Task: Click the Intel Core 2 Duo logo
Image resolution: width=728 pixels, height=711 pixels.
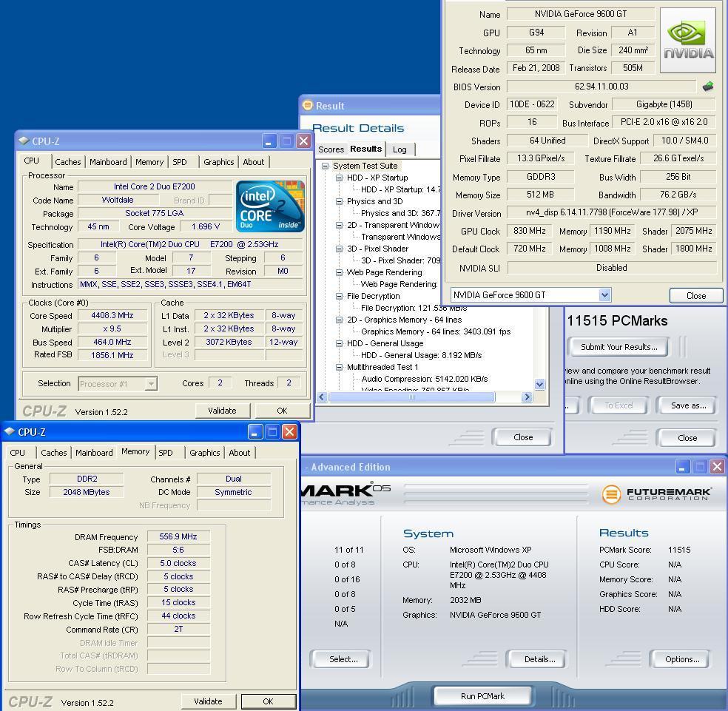Action: pyautogui.click(x=270, y=206)
